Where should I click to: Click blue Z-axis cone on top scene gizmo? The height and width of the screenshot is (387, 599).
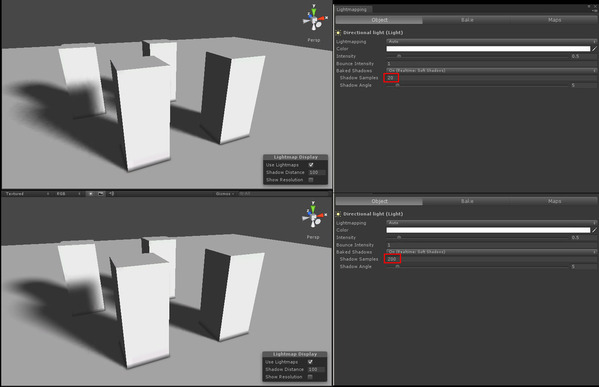pyautogui.click(x=309, y=16)
